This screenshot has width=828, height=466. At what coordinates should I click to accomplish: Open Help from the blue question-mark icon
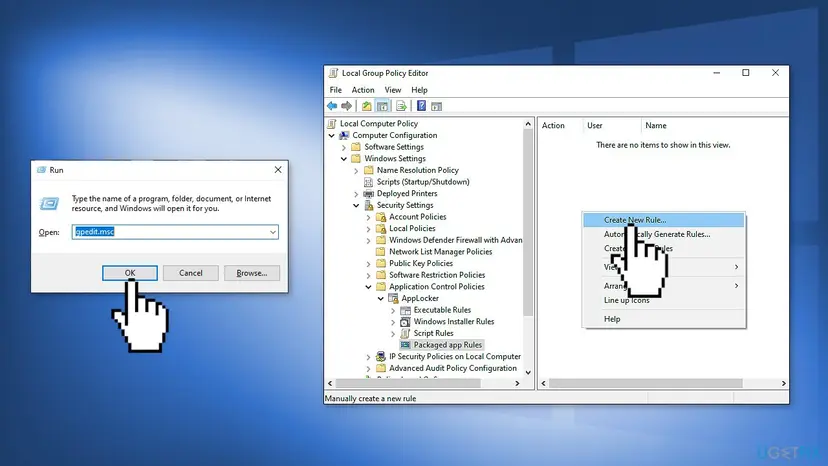coord(421,106)
